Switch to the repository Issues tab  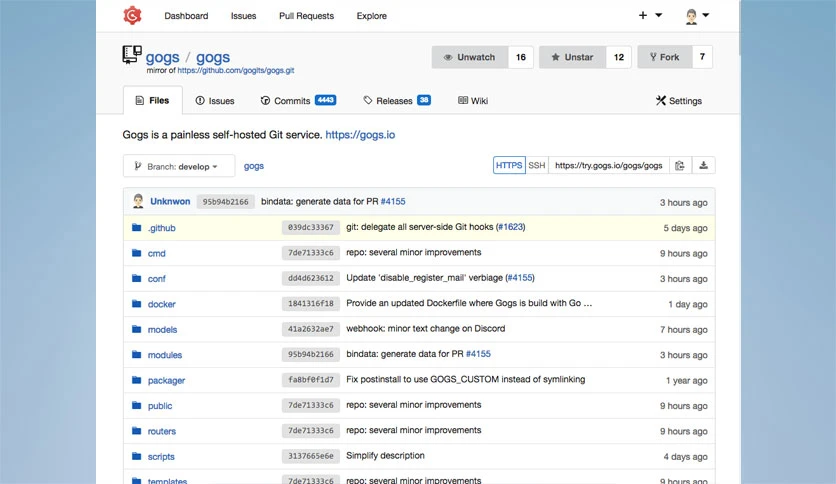[x=215, y=101]
